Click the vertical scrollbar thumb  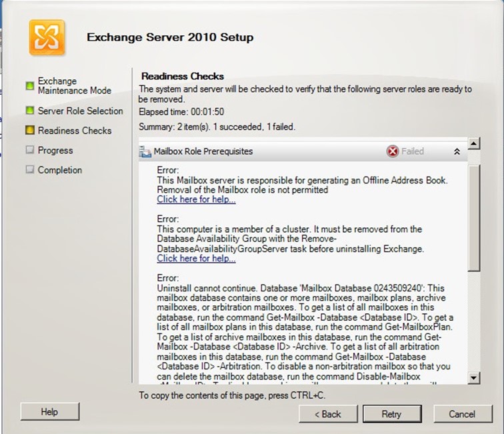pyautogui.click(x=474, y=218)
